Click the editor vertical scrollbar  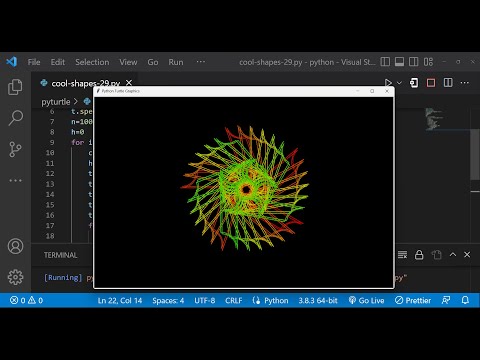(475, 155)
